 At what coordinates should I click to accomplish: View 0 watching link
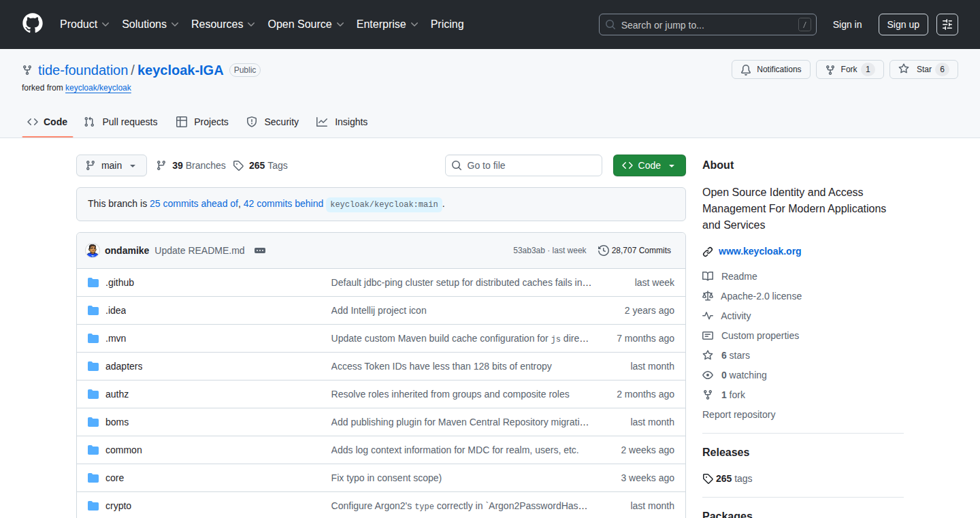coord(734,375)
